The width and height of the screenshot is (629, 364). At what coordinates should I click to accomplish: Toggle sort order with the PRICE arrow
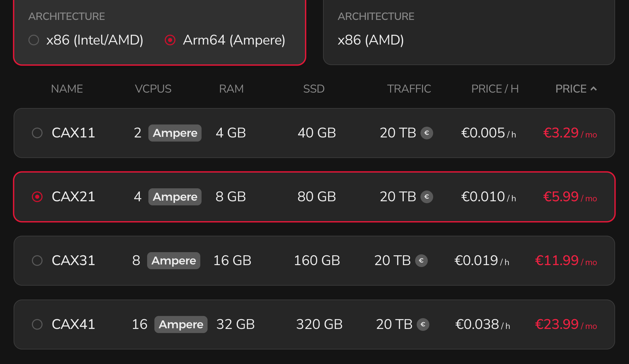(x=594, y=89)
